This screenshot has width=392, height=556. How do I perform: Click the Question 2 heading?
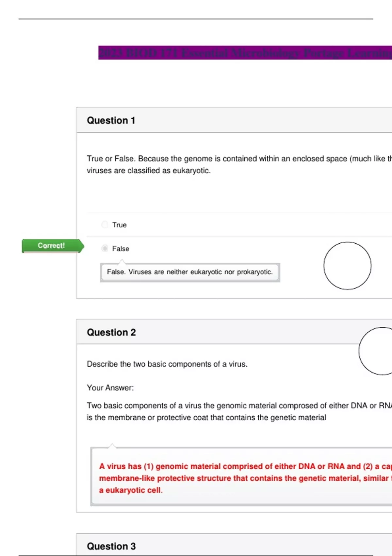click(111, 332)
